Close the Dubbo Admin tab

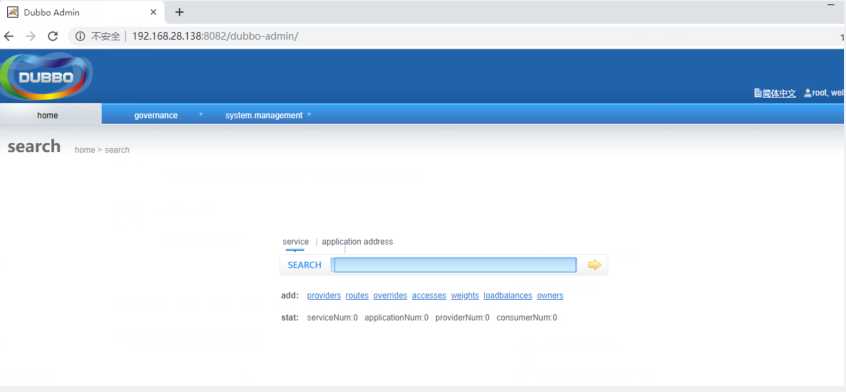(x=154, y=12)
